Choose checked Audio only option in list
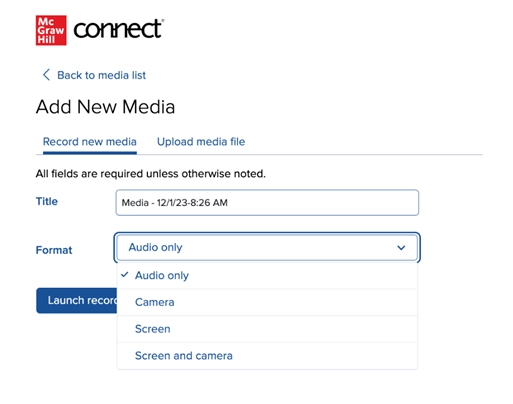Viewport: 513px width, 404px height. coord(267,275)
